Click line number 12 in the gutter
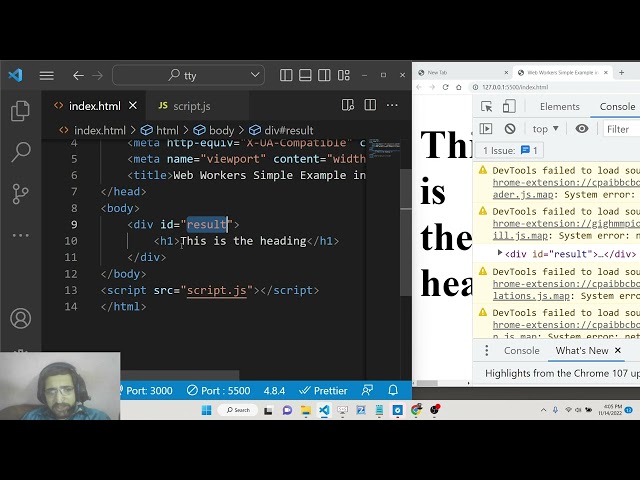640x480 pixels. [x=71, y=274]
